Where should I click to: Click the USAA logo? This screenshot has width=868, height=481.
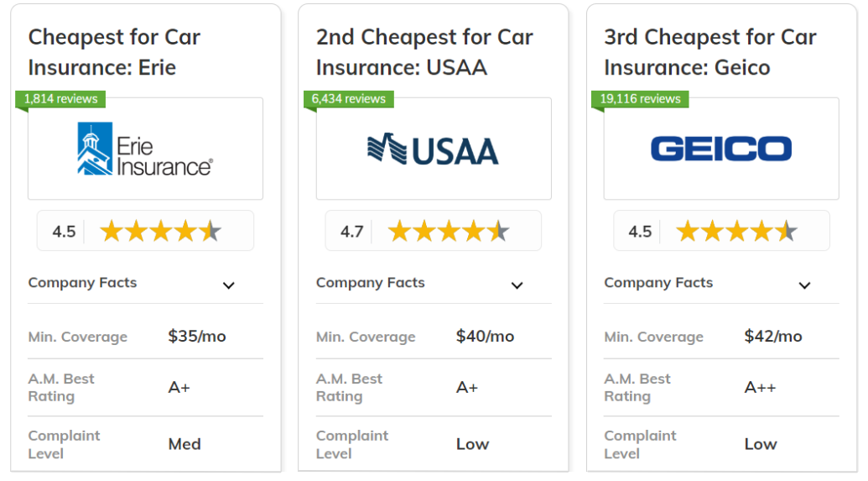coord(433,149)
